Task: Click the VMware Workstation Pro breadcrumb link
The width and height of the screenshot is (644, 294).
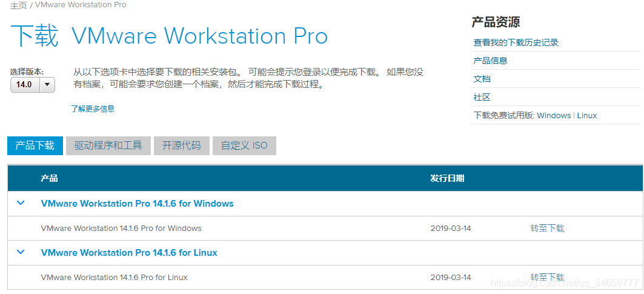Action: click(x=81, y=5)
